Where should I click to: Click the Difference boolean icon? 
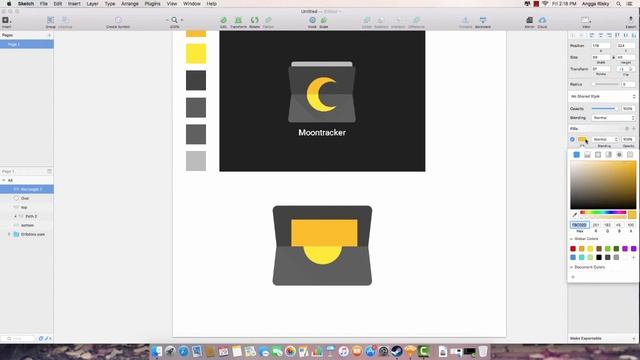(416, 20)
